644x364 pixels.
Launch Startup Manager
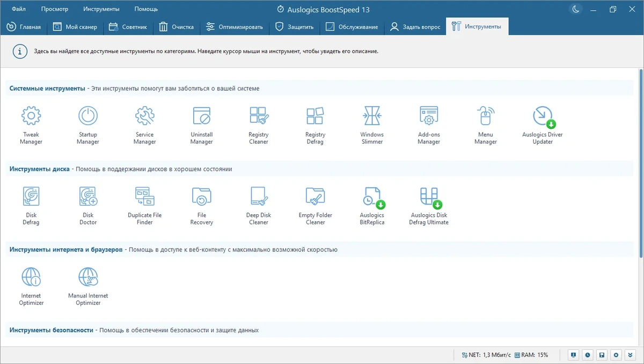pos(88,126)
